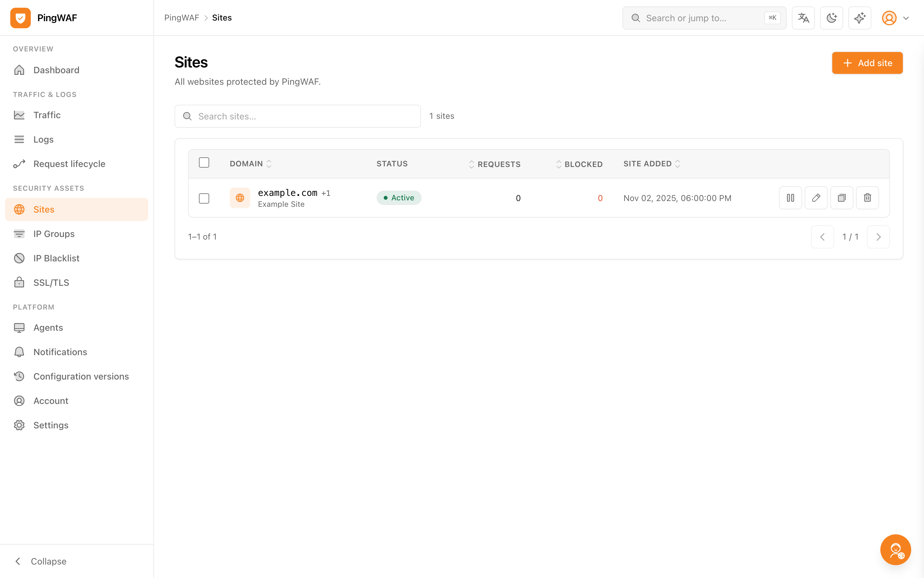Delete example.com with the trash icon

(868, 197)
